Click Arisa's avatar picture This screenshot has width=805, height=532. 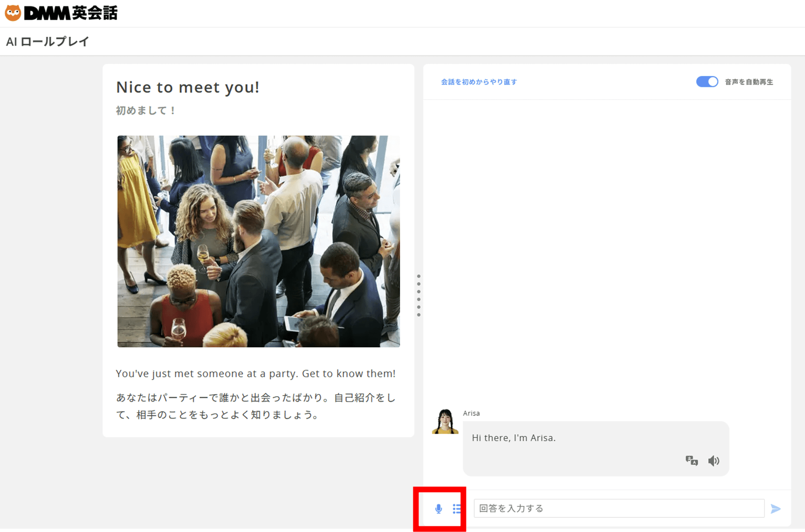pyautogui.click(x=445, y=422)
